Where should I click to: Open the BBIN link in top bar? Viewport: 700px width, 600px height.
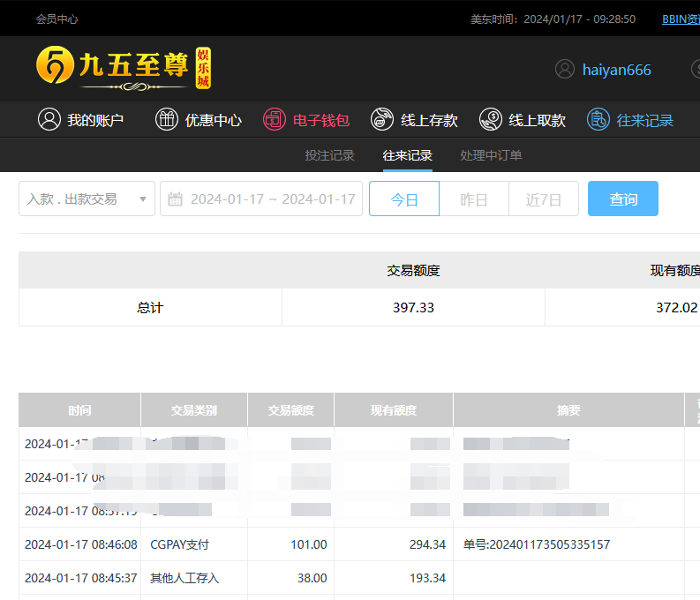(680, 19)
